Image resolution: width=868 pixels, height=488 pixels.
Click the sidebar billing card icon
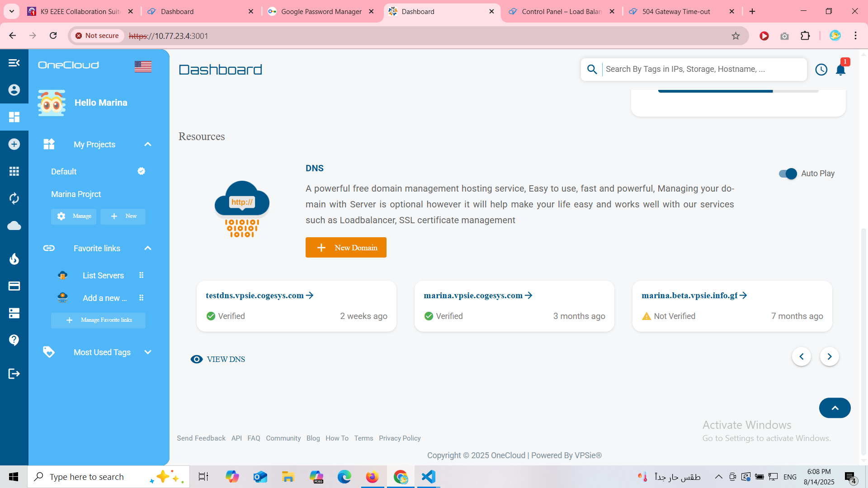pyautogui.click(x=14, y=286)
